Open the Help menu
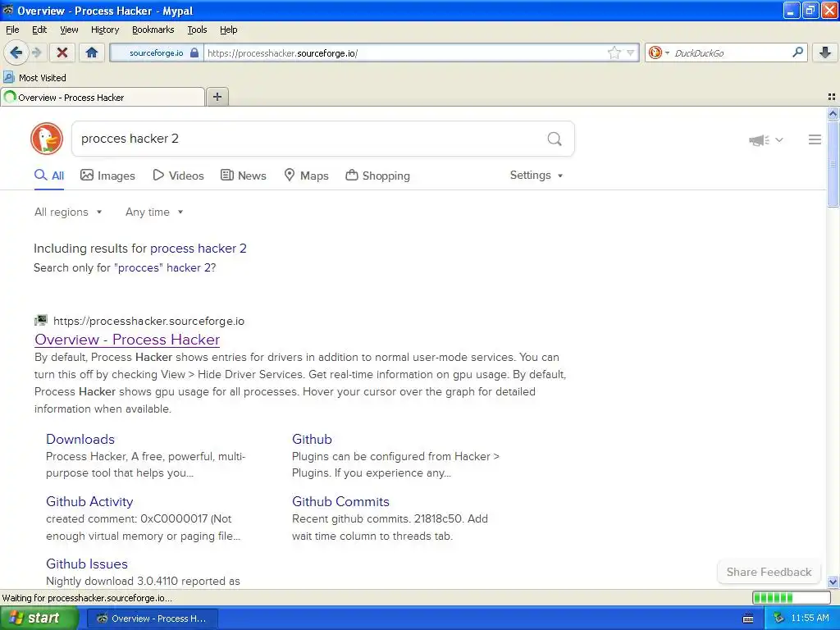 [228, 30]
